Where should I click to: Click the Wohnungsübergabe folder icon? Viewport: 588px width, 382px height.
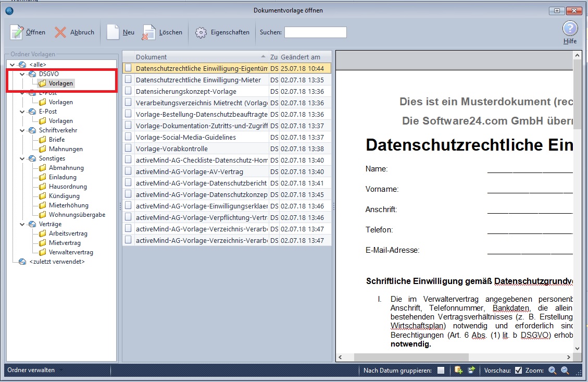pos(43,215)
